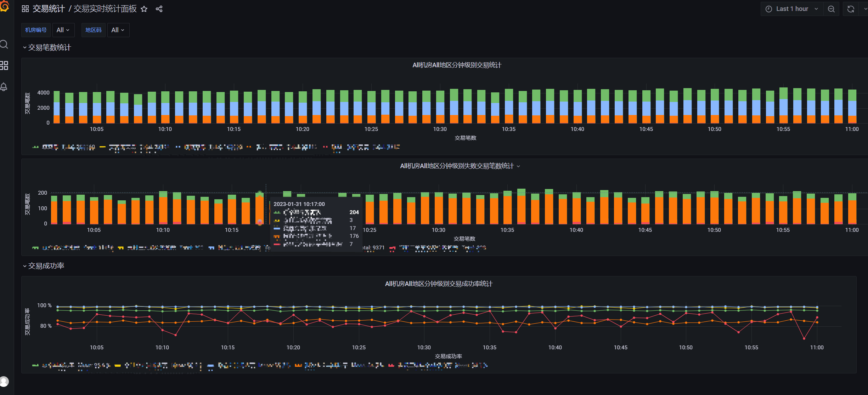Click the 机房编号 variable label
The image size is (868, 395).
pos(36,30)
